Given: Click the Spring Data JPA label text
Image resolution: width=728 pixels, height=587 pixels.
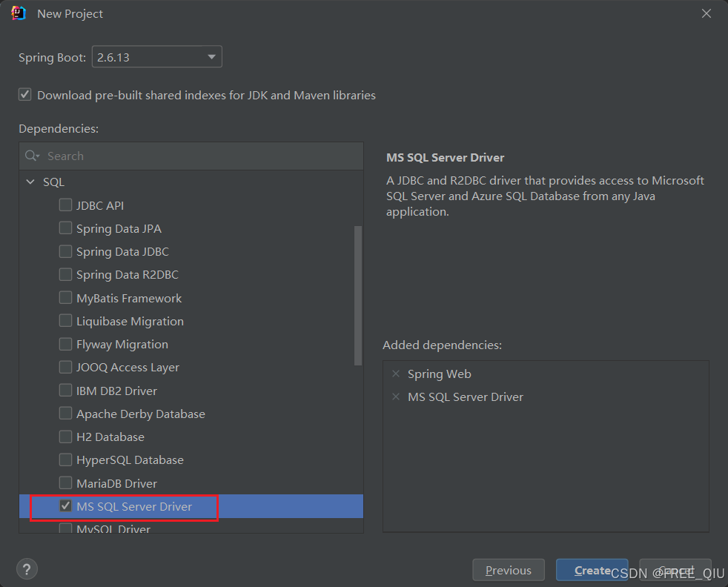Looking at the screenshot, I should pos(119,229).
